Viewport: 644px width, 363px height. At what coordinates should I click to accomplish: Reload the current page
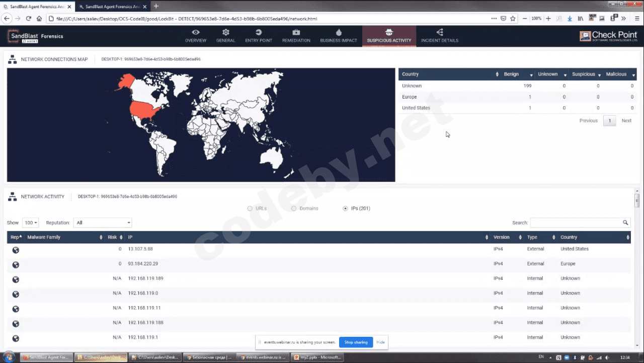pos(29,19)
